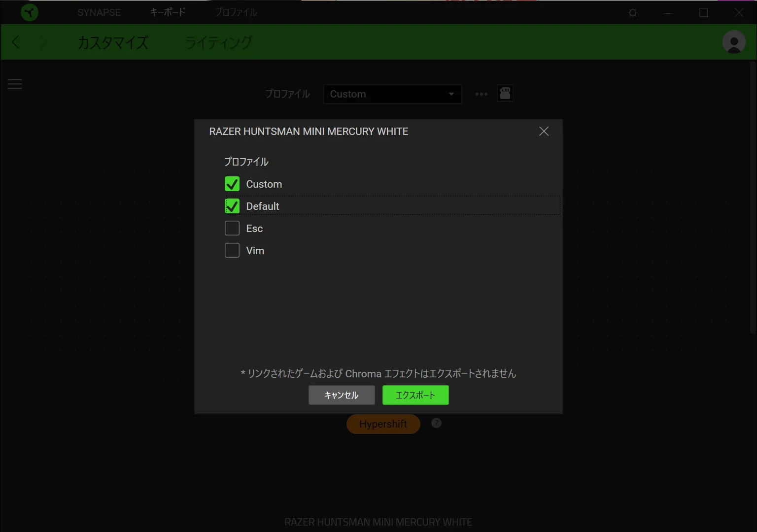Click the back navigation arrow
Screen dimensions: 757x532
16,42
